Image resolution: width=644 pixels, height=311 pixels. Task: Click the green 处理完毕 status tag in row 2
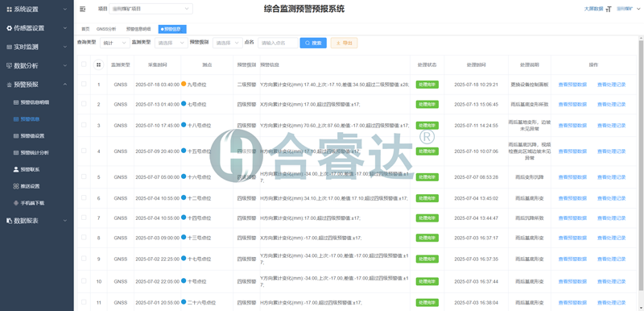[x=427, y=105]
